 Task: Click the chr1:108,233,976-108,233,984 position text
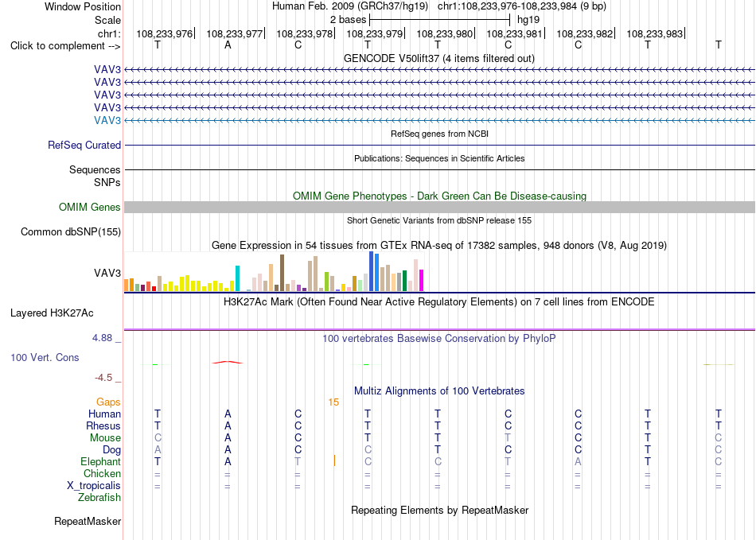coord(522,6)
